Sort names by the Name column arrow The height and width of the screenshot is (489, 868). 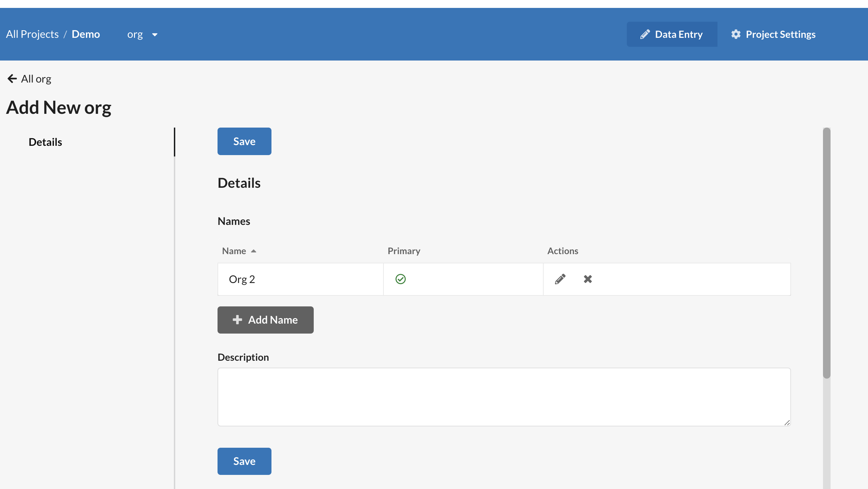(x=254, y=251)
